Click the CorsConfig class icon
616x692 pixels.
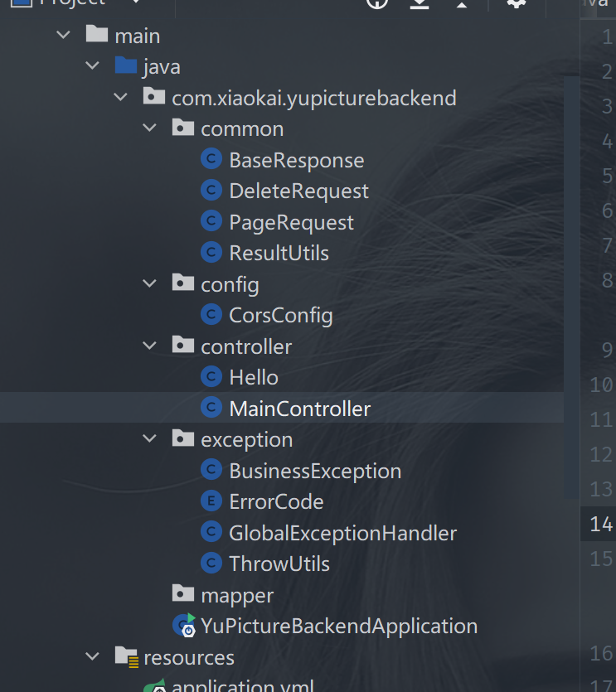[x=212, y=315]
